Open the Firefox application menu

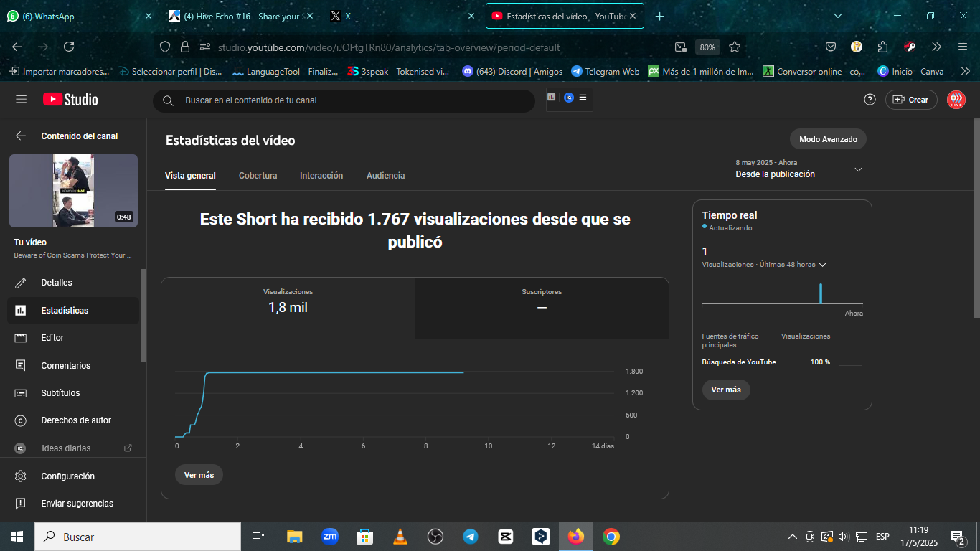click(963, 47)
